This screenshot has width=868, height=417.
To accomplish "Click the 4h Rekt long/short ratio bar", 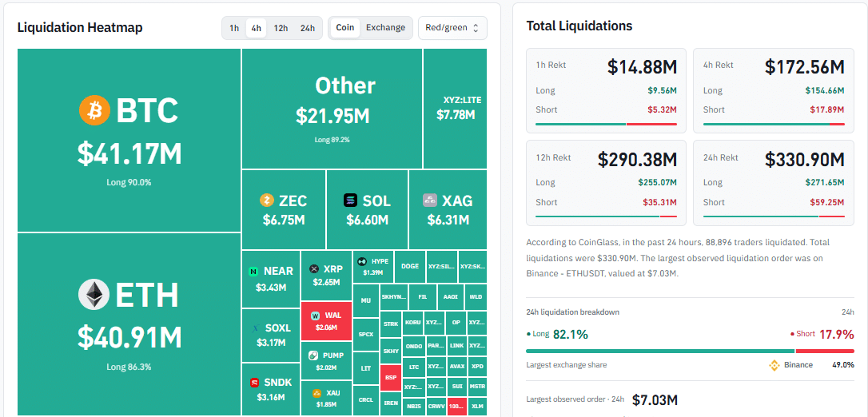I will coord(774,124).
